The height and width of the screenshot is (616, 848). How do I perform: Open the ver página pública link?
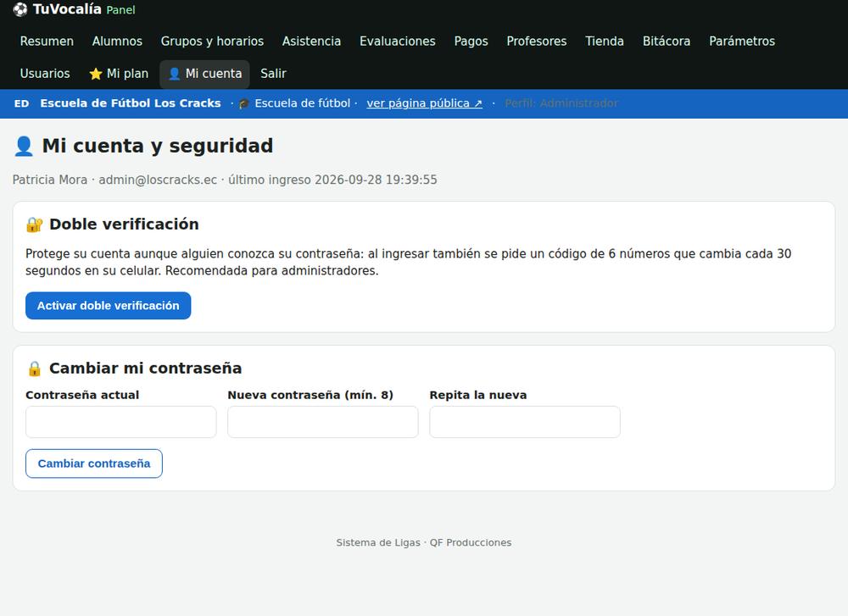click(425, 103)
